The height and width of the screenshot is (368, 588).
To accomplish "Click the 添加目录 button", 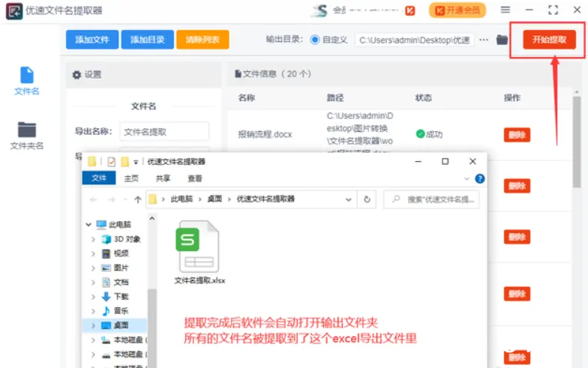I will coord(147,40).
